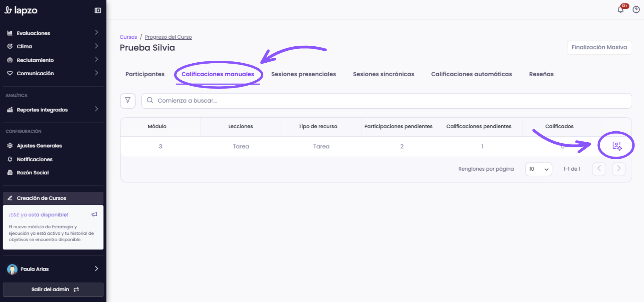Click the Calificaciones pendientes column header
The height and width of the screenshot is (302, 644).
point(479,126)
